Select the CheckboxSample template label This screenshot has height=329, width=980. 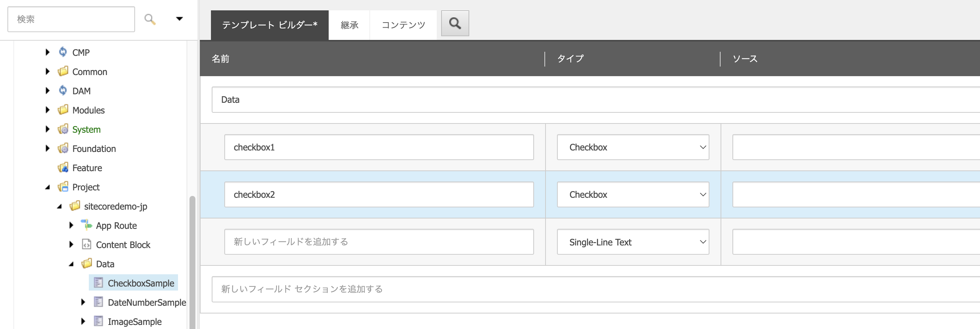tap(141, 283)
